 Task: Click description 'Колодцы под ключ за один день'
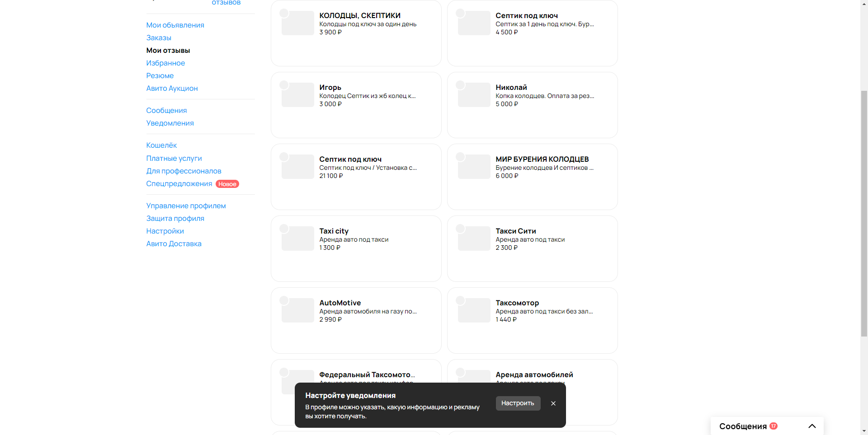(368, 24)
